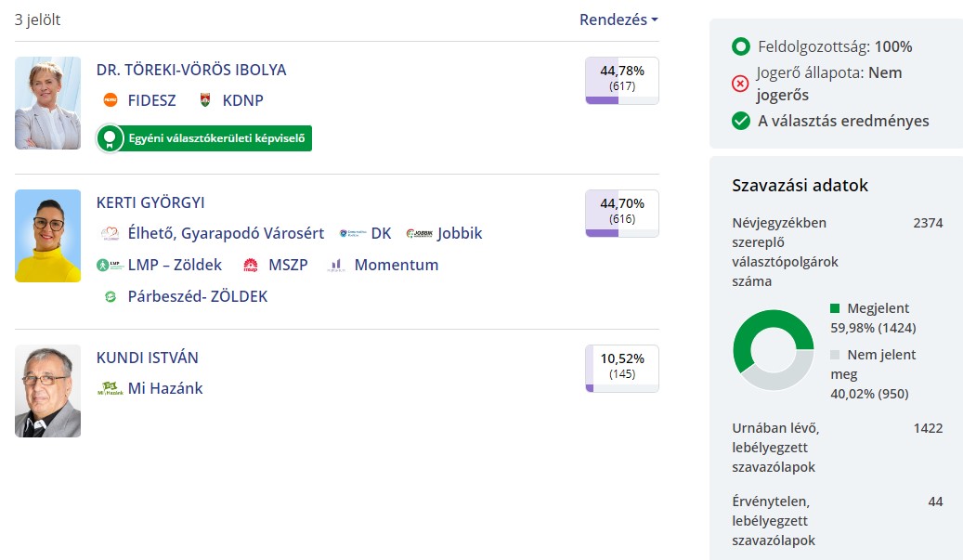
Task: Click Kundi István's portrait photo
Action: point(48,391)
